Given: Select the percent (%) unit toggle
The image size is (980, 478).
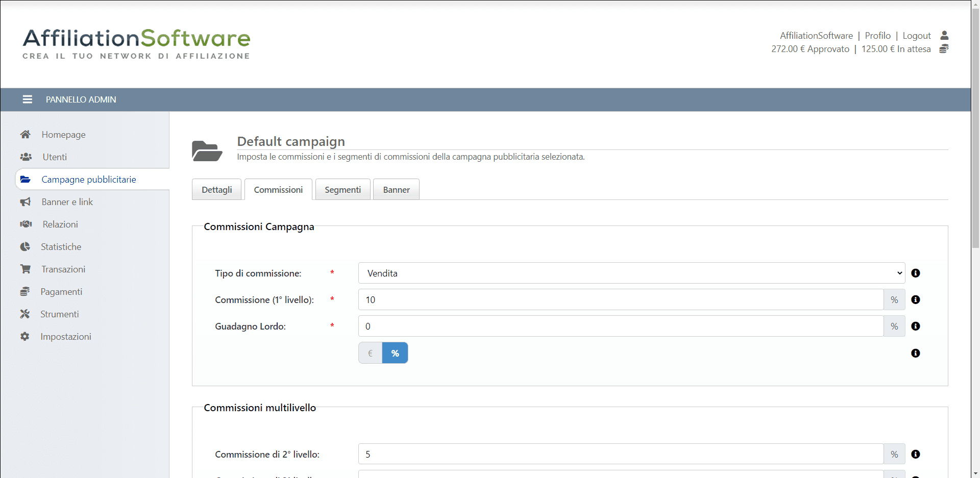Looking at the screenshot, I should tap(395, 353).
